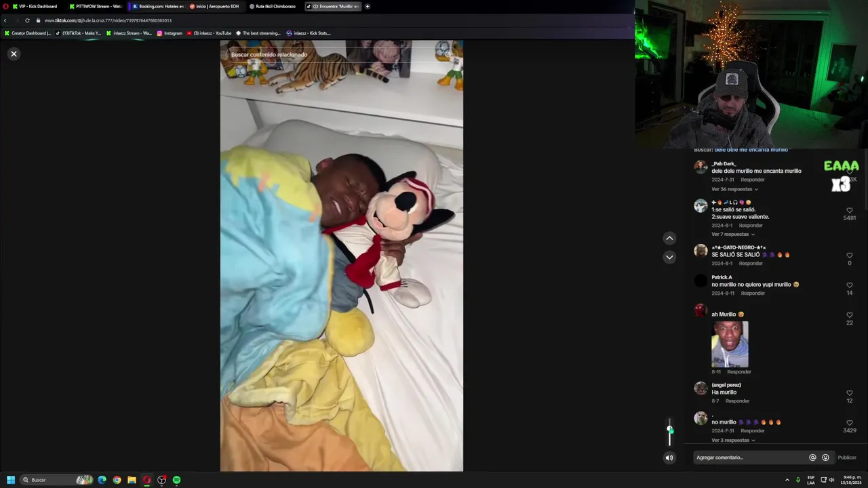This screenshot has width=868, height=488.
Task: Like the GATO-NEGRO comment with 0 likes
Action: [x=849, y=256]
